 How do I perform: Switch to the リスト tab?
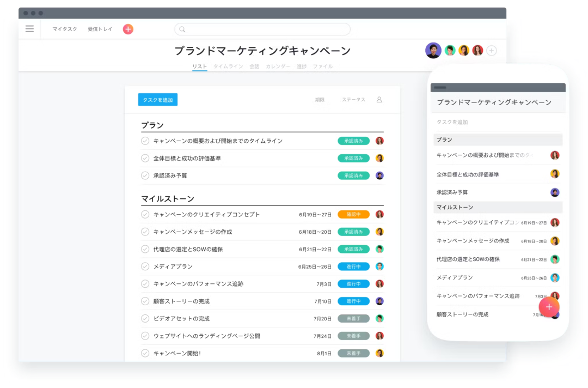199,66
